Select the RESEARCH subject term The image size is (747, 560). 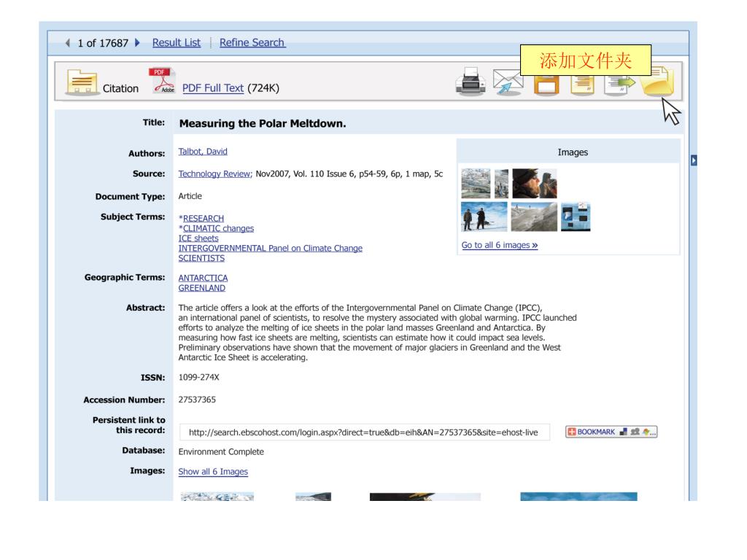click(204, 219)
